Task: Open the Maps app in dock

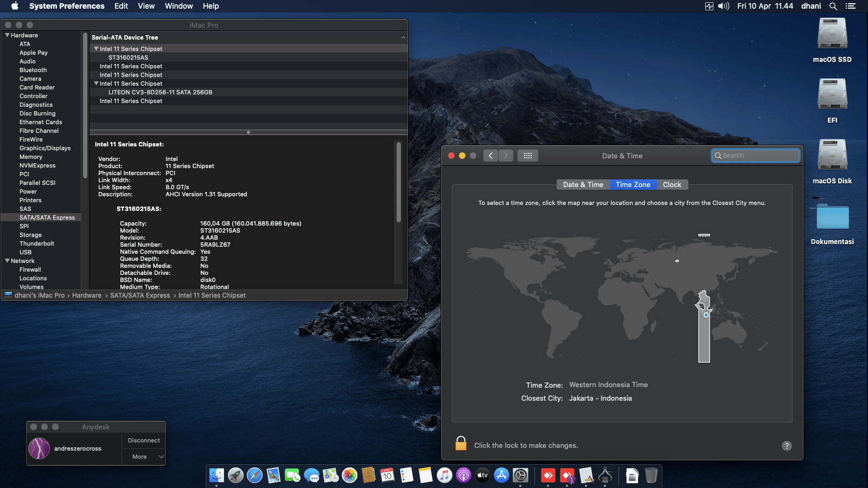Action: (330, 476)
